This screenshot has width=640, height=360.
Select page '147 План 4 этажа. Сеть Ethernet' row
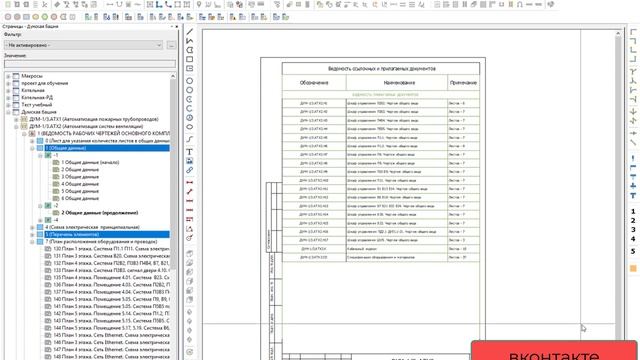point(111,349)
